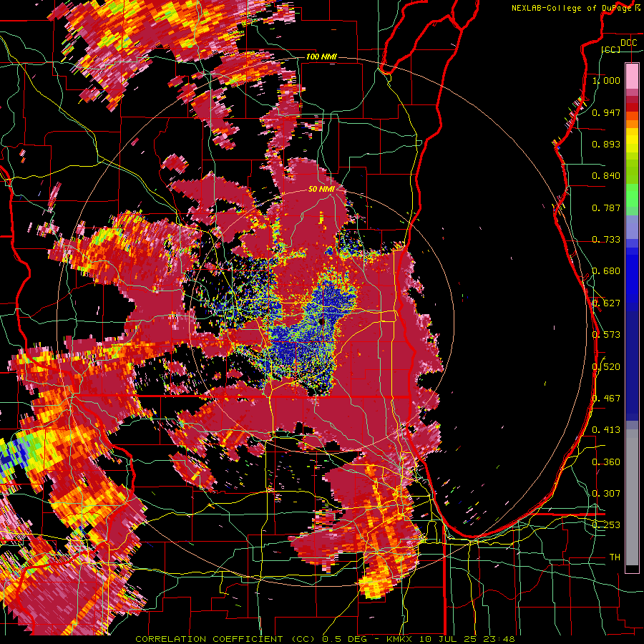Click the 0.360 color scale value
Image resolution: width=644 pixels, height=644 pixels.
pos(606,462)
